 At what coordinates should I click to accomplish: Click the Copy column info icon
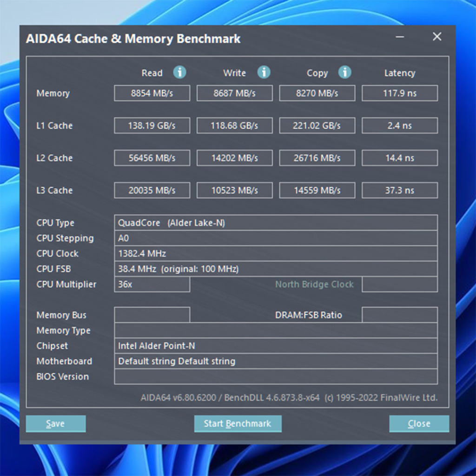point(345,72)
